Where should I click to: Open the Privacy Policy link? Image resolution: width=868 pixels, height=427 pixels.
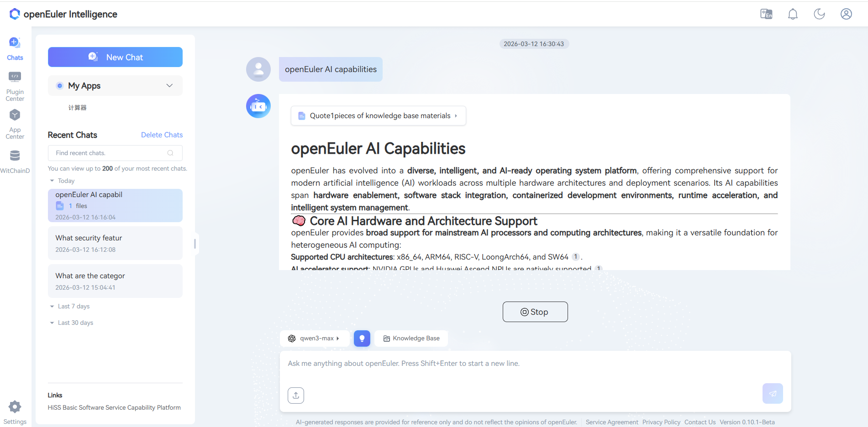(x=661, y=422)
